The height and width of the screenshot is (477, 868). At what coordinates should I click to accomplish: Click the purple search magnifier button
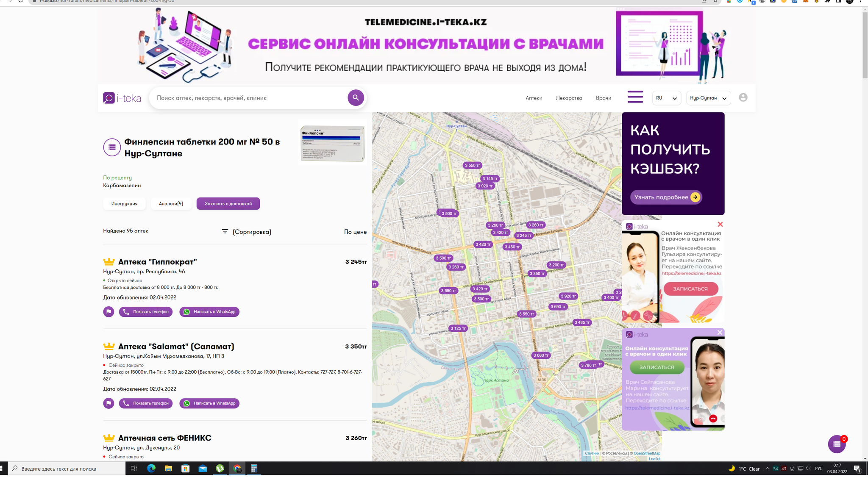pyautogui.click(x=356, y=98)
